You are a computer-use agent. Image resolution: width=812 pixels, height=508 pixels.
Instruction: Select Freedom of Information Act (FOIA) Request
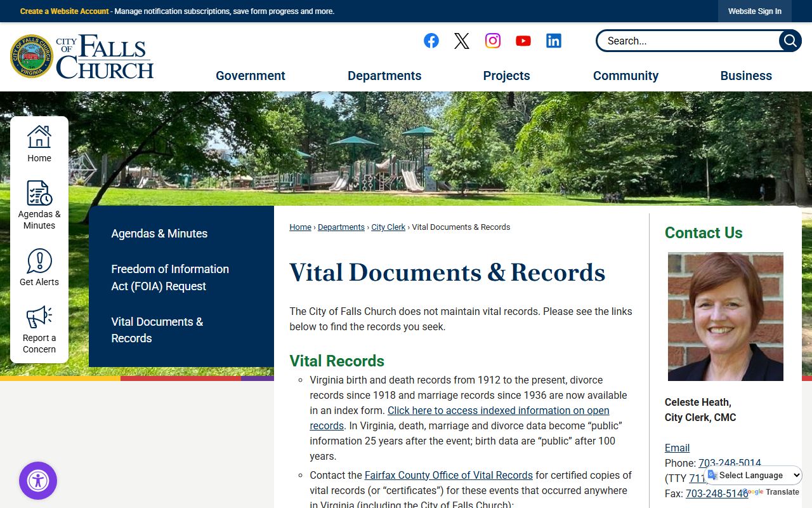[x=170, y=277]
